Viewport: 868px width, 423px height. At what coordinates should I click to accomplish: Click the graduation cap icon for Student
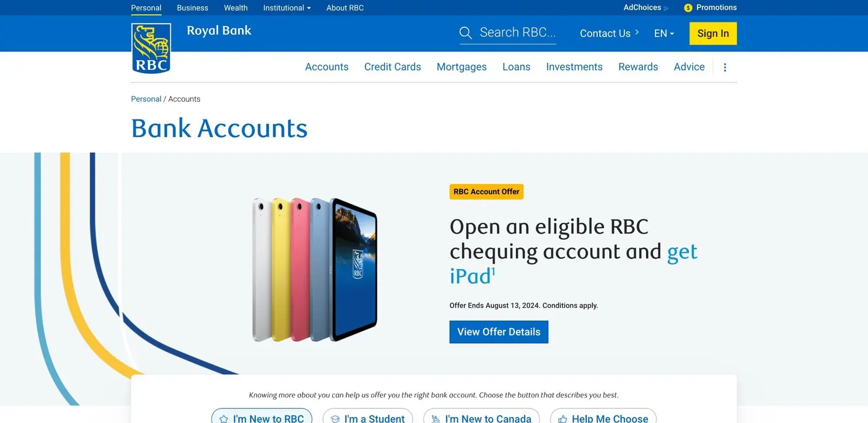point(335,419)
